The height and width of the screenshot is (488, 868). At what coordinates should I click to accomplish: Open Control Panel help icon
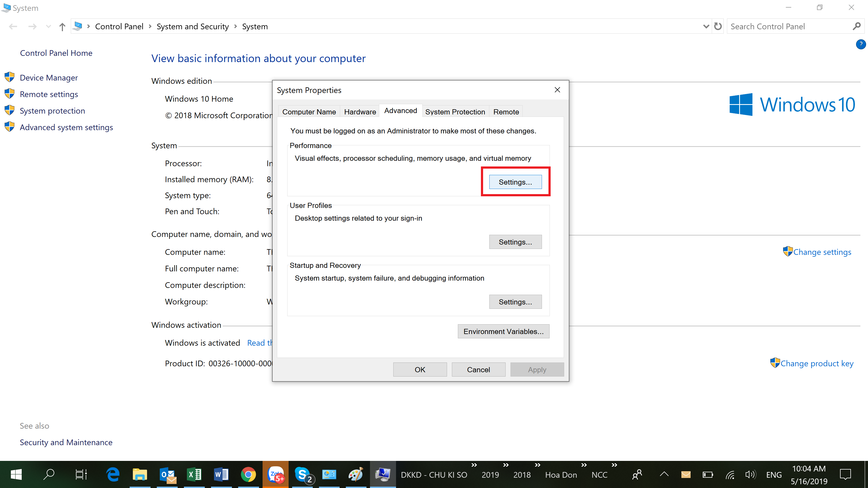point(861,44)
